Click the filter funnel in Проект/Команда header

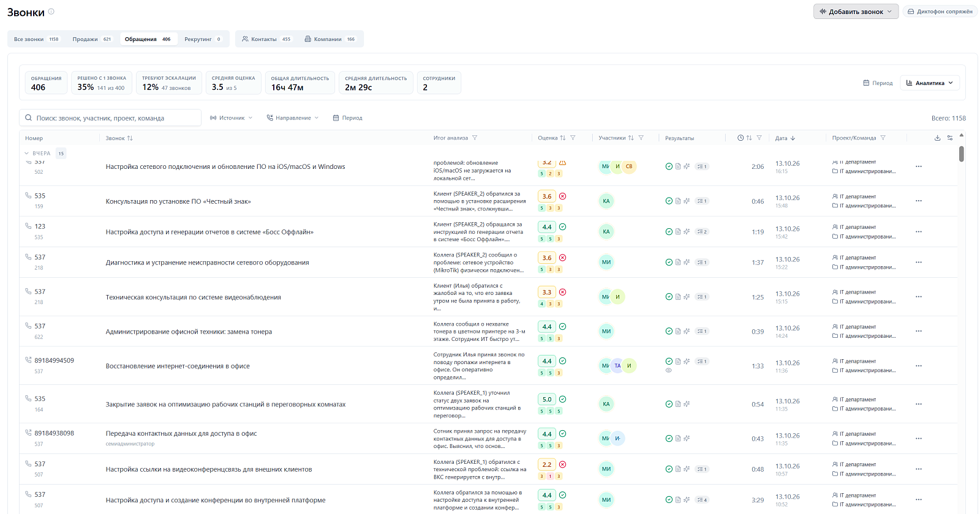[883, 138]
